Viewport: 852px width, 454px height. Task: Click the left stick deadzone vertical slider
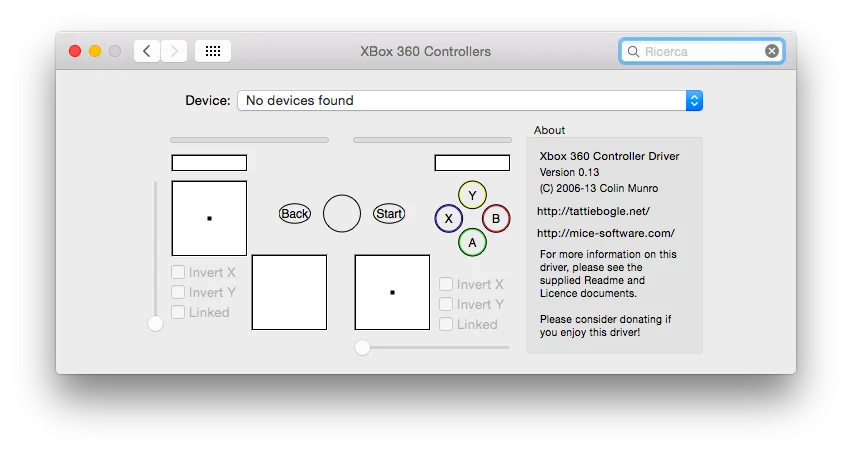[155, 255]
